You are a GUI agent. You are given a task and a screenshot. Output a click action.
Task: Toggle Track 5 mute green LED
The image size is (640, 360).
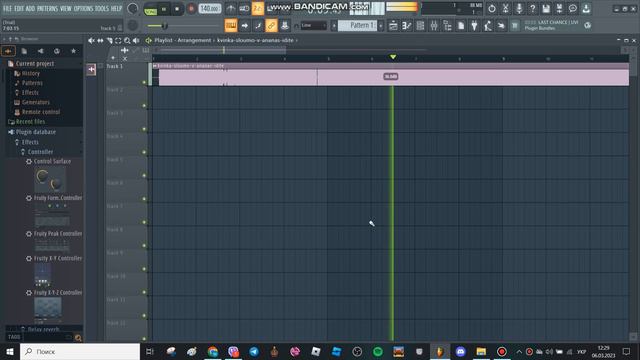coord(144,176)
